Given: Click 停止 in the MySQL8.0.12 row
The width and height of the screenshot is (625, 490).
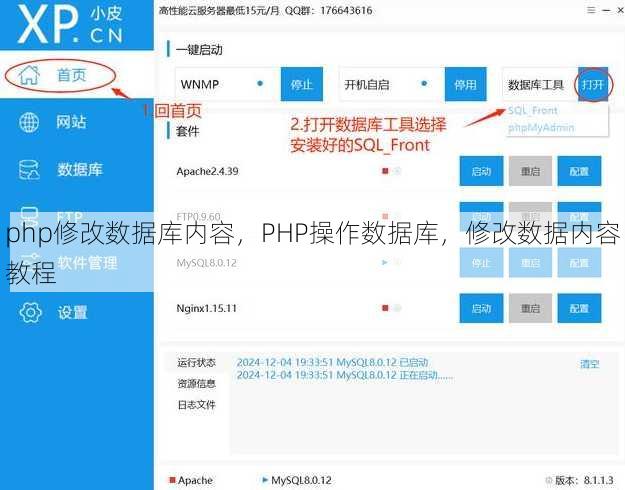Looking at the screenshot, I should (481, 262).
